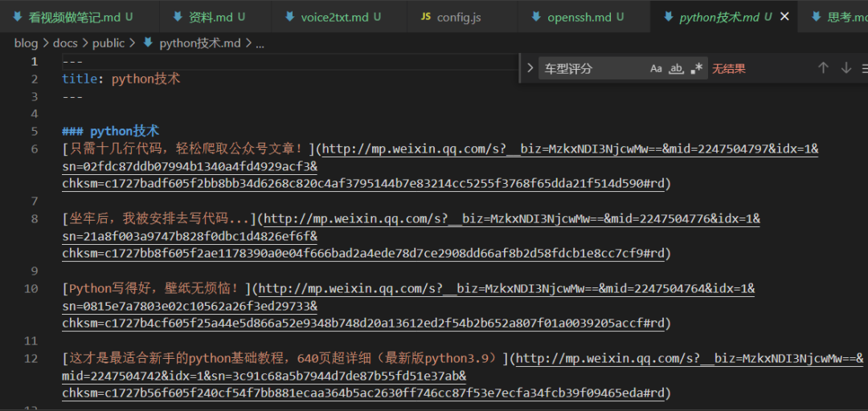868x411 pixels.
Task: Go to previous match arrow
Action: coord(823,68)
